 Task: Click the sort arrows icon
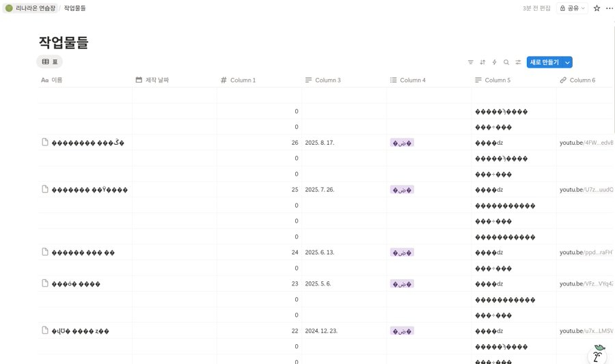[x=482, y=62]
